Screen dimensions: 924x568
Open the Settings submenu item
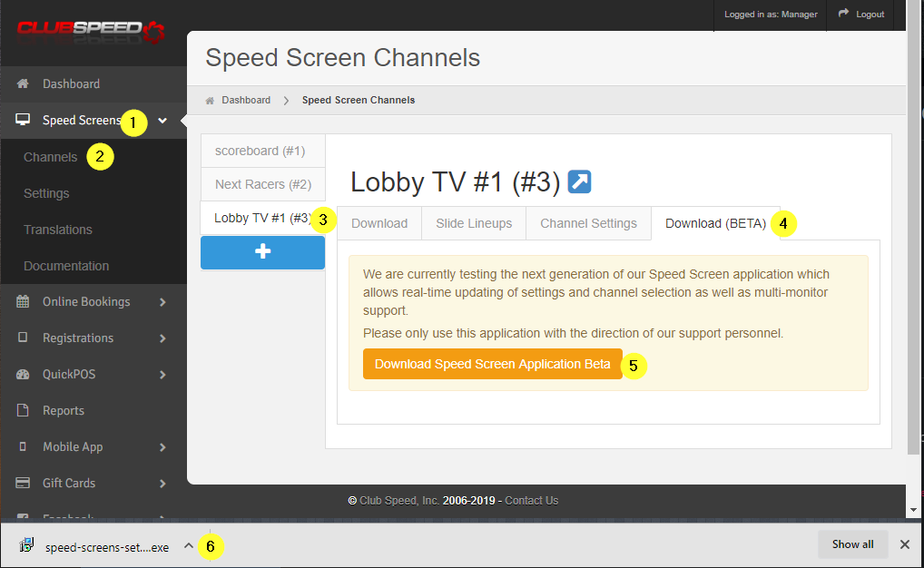[x=46, y=193]
